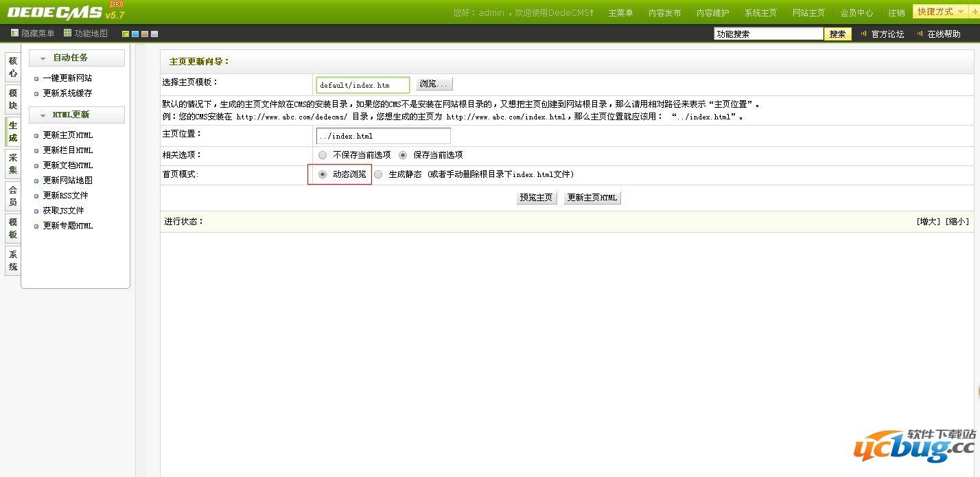Select the gray skin color swatch
The image size is (980, 477).
pos(154,34)
